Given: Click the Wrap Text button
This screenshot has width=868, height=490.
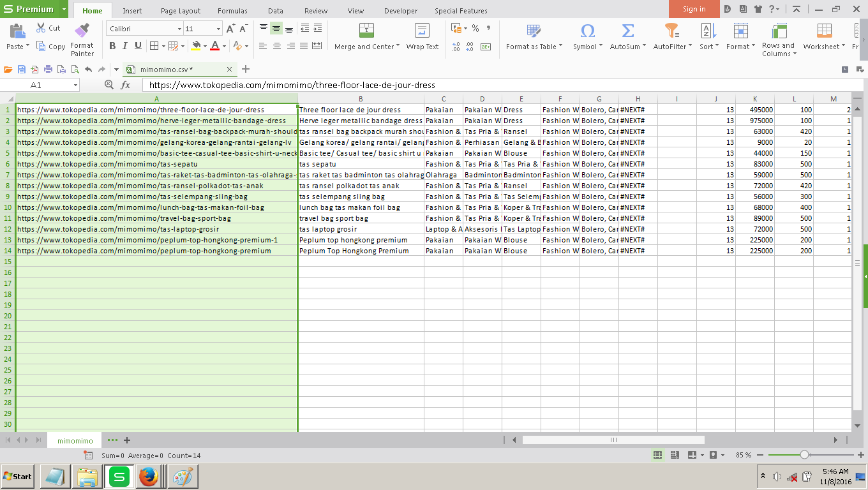Looking at the screenshot, I should [x=423, y=37].
